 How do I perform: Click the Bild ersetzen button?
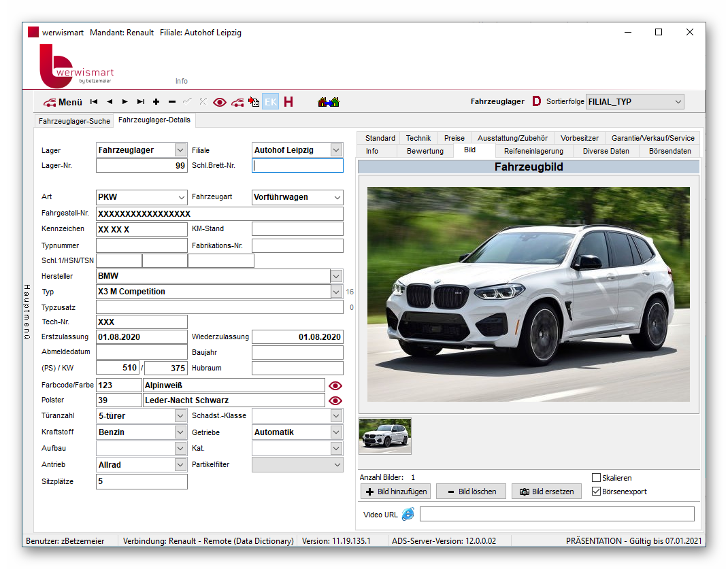[547, 492]
